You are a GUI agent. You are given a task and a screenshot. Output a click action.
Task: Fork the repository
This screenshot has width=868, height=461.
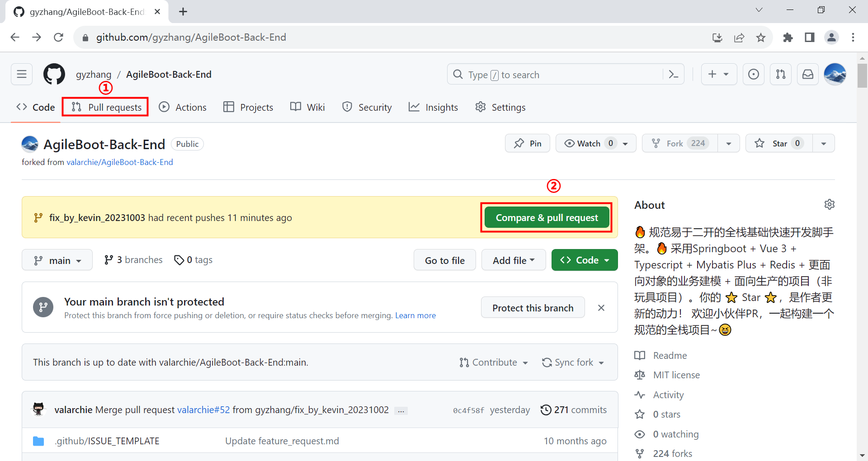click(x=680, y=143)
